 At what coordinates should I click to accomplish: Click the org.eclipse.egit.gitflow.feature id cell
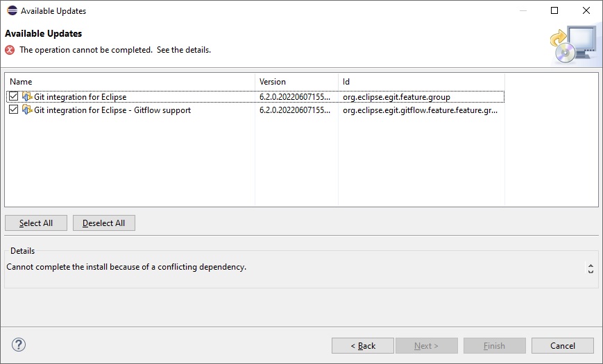click(420, 110)
